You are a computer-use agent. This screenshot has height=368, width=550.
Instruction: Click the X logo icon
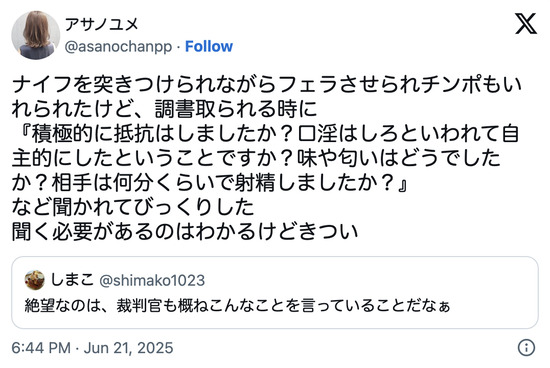525,24
